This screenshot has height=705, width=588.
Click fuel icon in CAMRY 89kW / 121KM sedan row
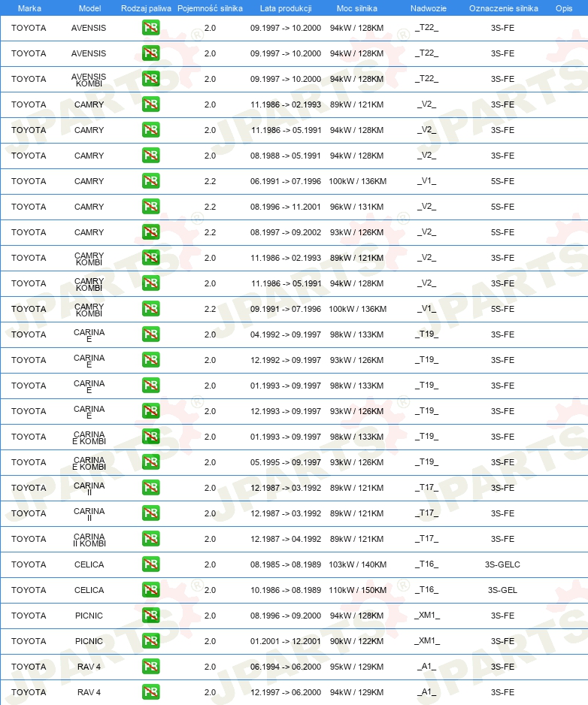tap(150, 104)
